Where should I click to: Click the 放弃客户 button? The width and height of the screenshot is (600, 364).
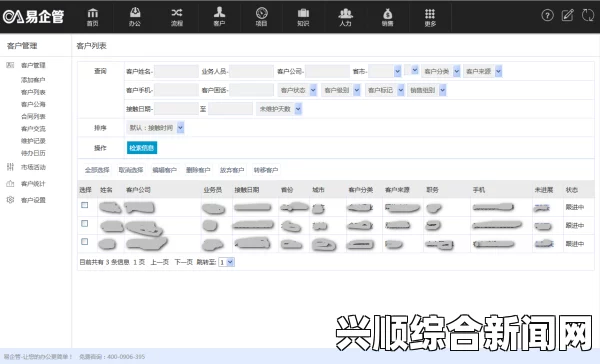click(x=232, y=170)
